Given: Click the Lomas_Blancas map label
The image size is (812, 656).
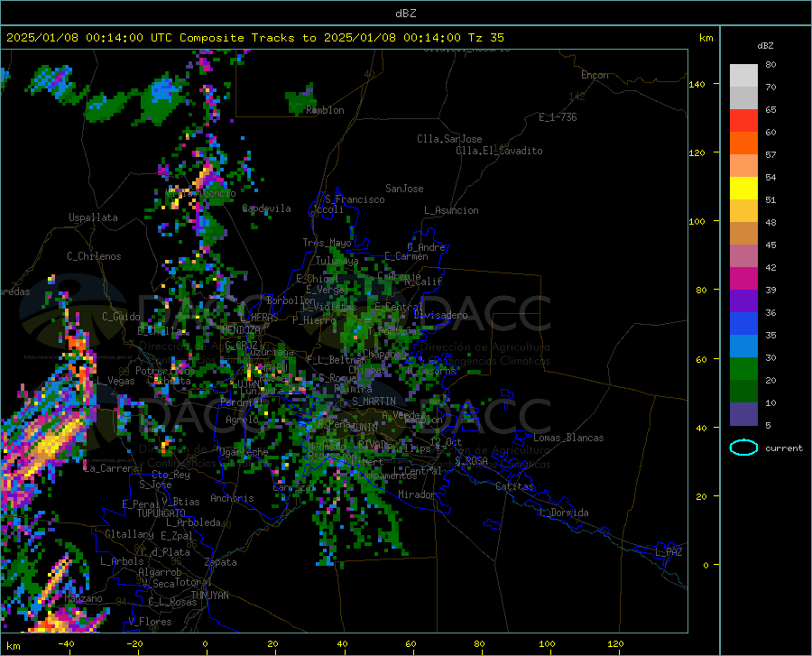Looking at the screenshot, I should [568, 438].
